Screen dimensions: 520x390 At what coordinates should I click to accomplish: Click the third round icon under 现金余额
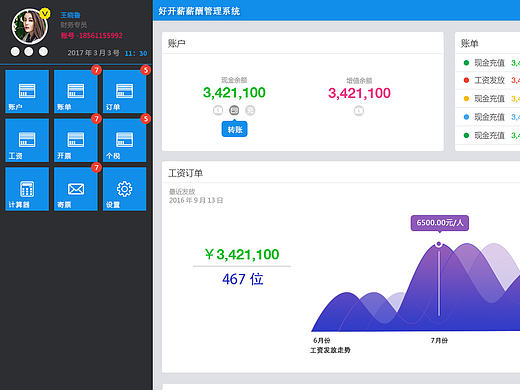[x=250, y=110]
